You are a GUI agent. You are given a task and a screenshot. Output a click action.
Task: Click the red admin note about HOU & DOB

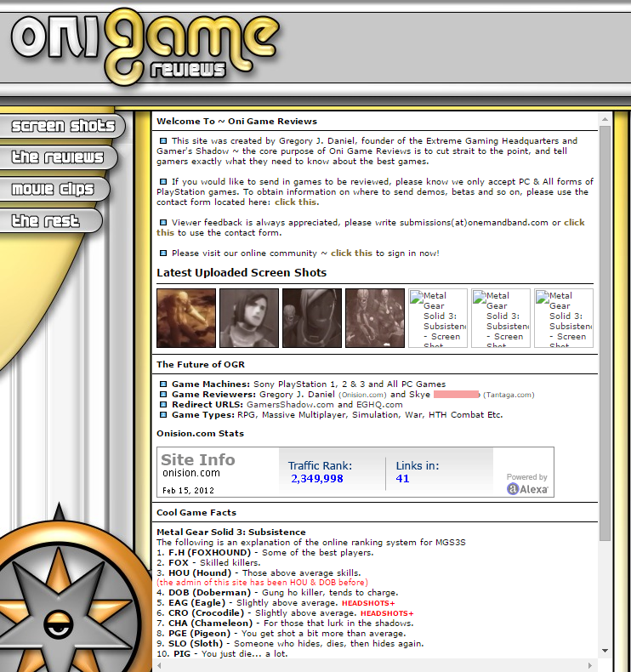(x=262, y=583)
